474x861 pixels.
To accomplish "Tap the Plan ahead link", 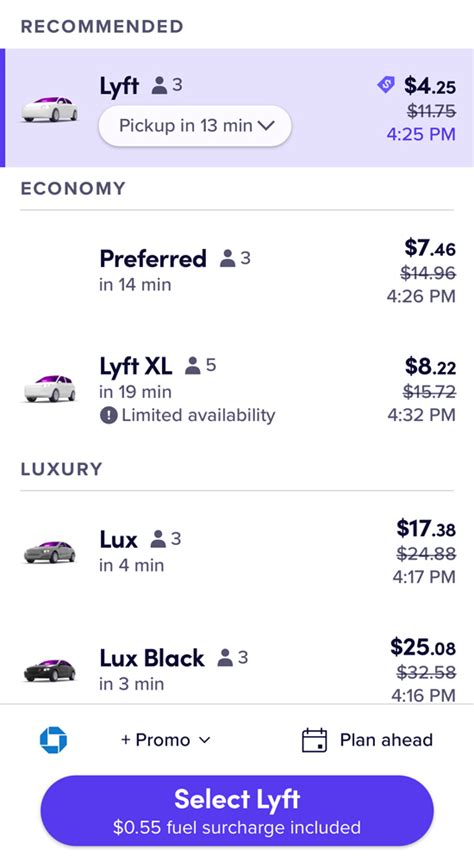I will coord(386,740).
